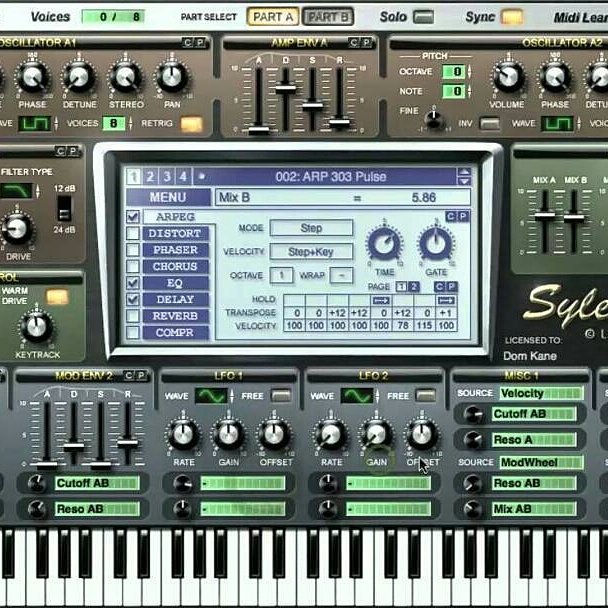This screenshot has height=608, width=608.
Task: Paste Mod Env 2 with P button
Action: point(141,375)
